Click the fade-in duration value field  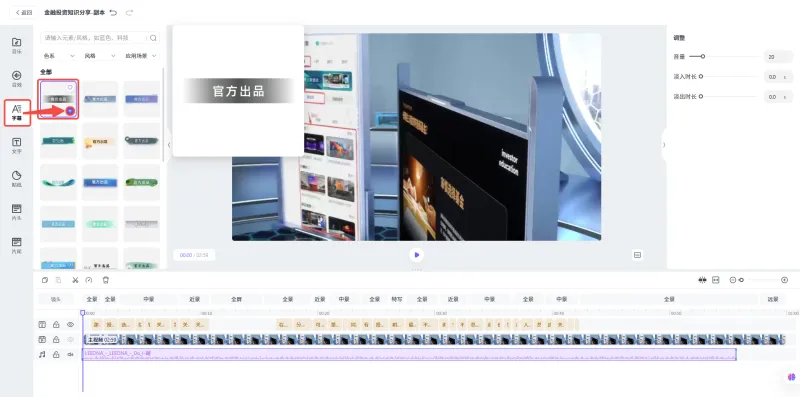[x=779, y=77]
